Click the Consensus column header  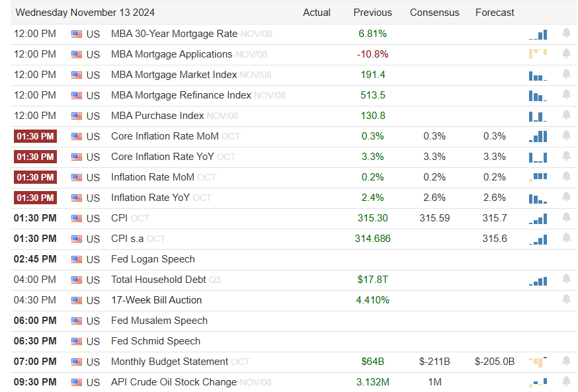[434, 13]
